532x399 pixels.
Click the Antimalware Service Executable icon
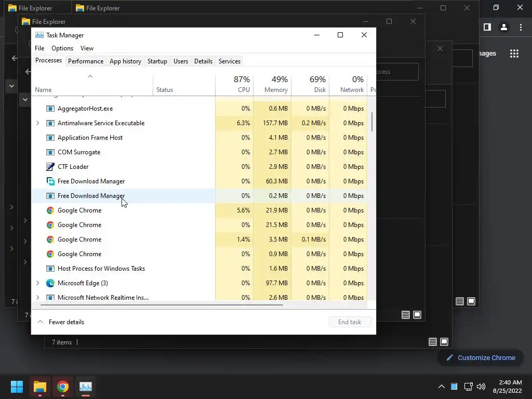click(x=50, y=123)
